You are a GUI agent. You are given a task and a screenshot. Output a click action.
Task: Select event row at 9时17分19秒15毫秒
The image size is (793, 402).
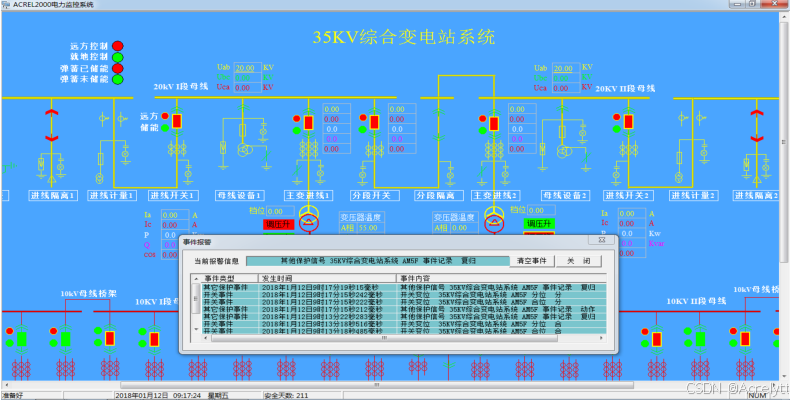[404, 287]
